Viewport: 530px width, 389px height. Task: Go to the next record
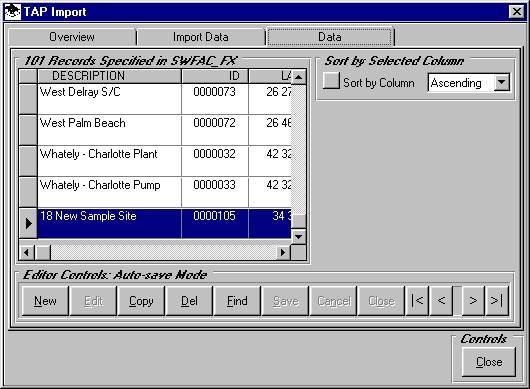point(473,301)
